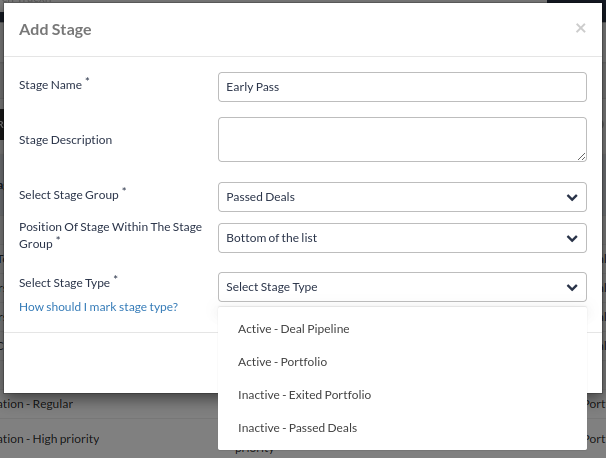Focus the Stage Description text area

[401, 139]
